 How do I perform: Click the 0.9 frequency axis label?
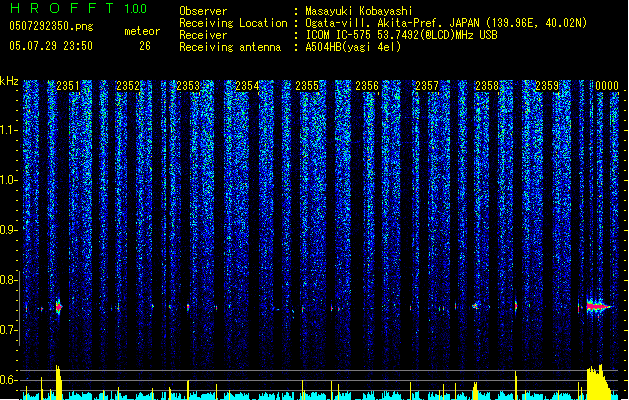[x=8, y=230]
